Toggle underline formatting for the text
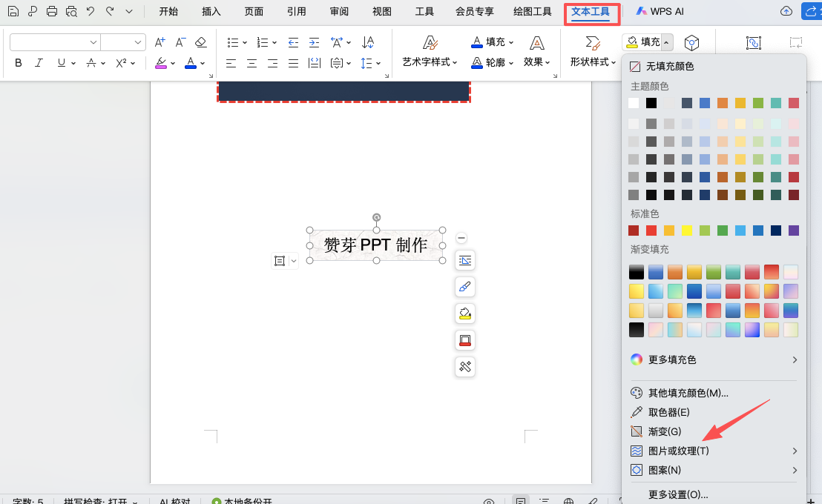 pyautogui.click(x=59, y=63)
